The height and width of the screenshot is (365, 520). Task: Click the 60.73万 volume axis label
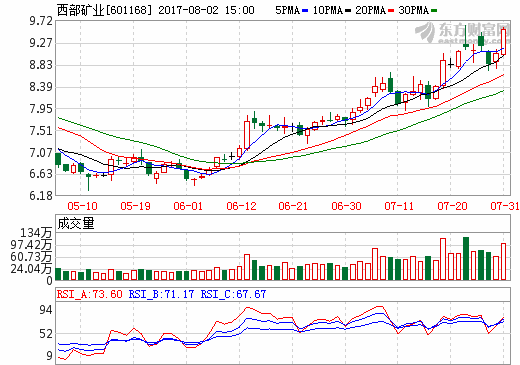tap(31, 257)
